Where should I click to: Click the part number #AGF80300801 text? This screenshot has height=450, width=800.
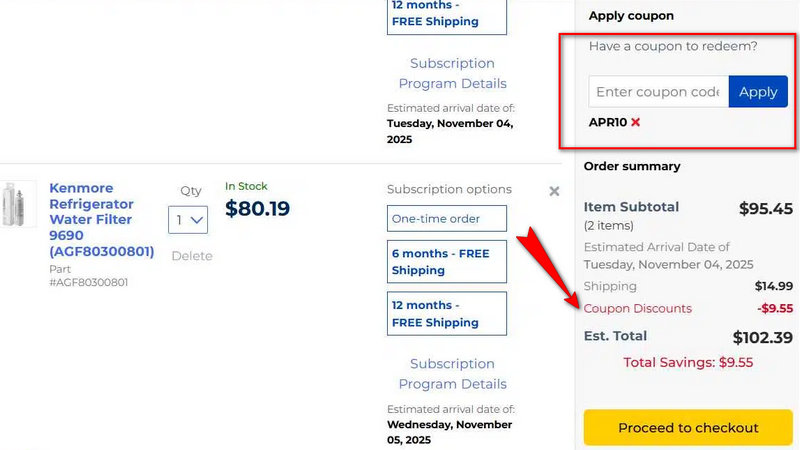click(90, 282)
